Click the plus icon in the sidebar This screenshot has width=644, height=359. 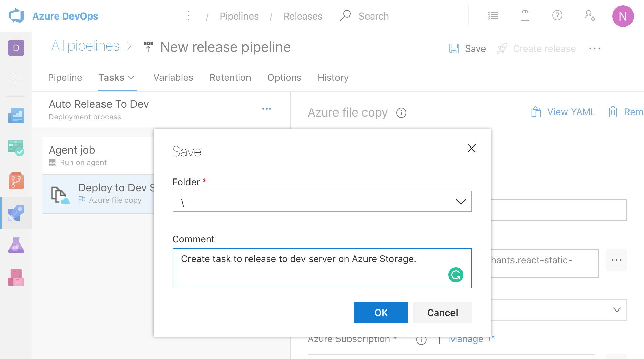(x=16, y=80)
